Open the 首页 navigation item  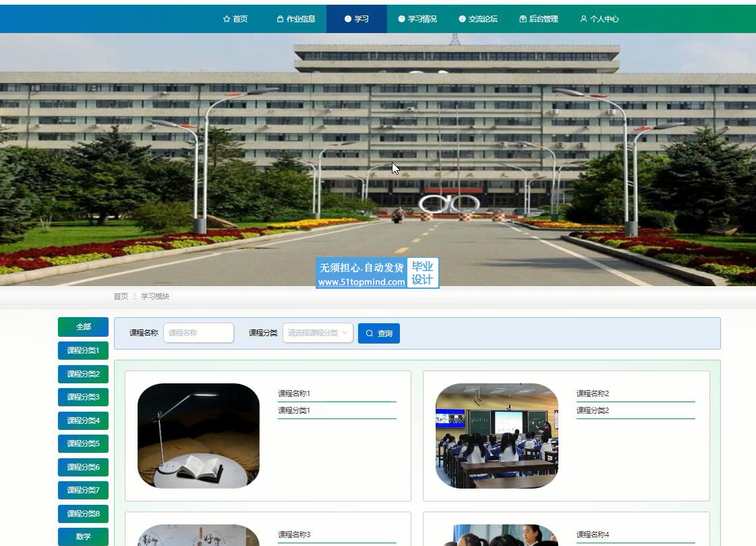(235, 19)
